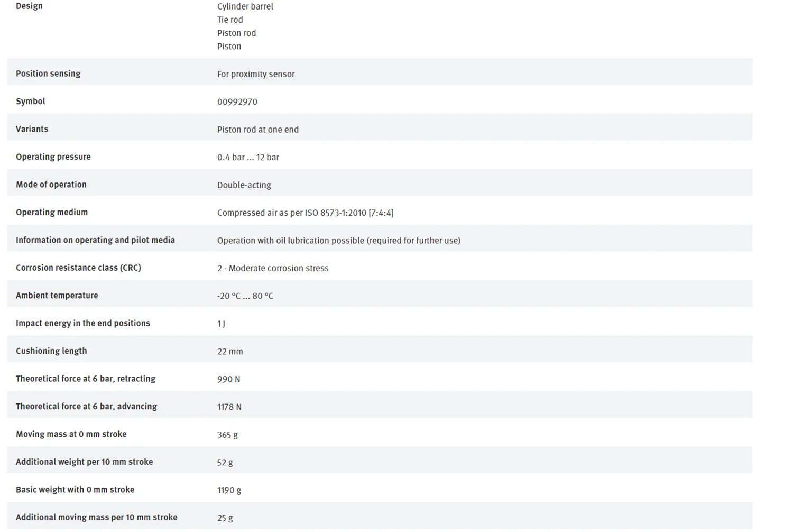Click the Variants row value Piston rod at one end
The image size is (793, 532).
258,130
